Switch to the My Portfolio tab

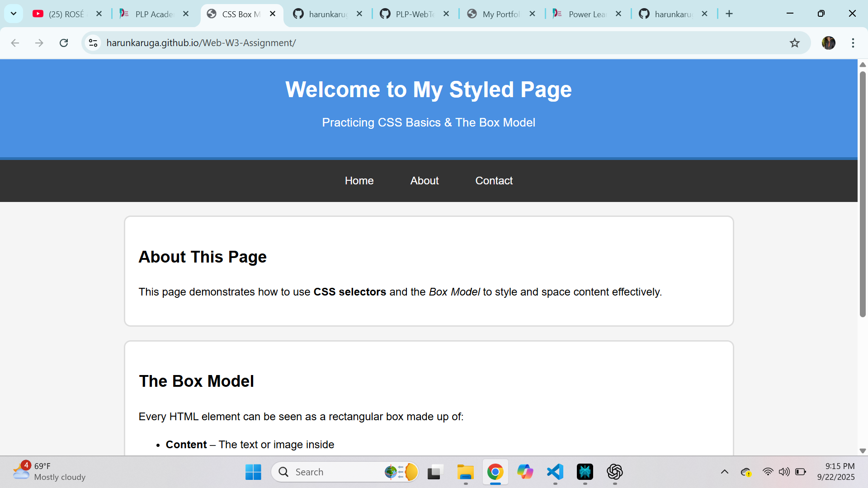[500, 14]
